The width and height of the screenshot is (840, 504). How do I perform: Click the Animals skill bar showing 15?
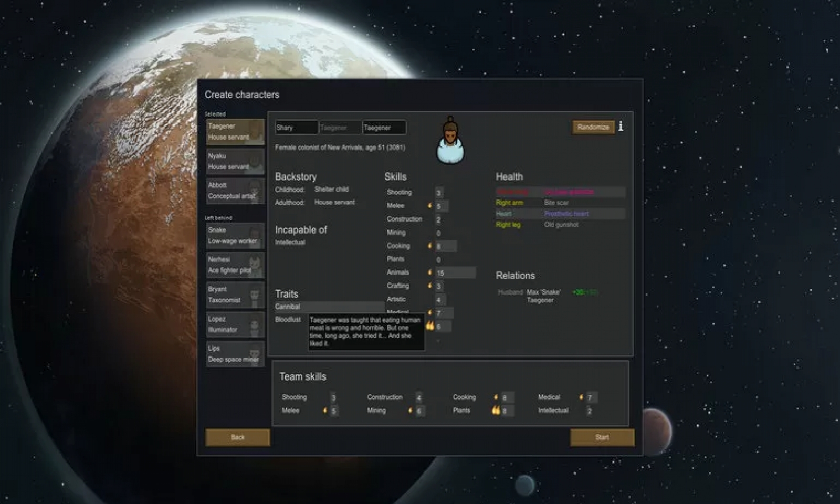point(455,273)
